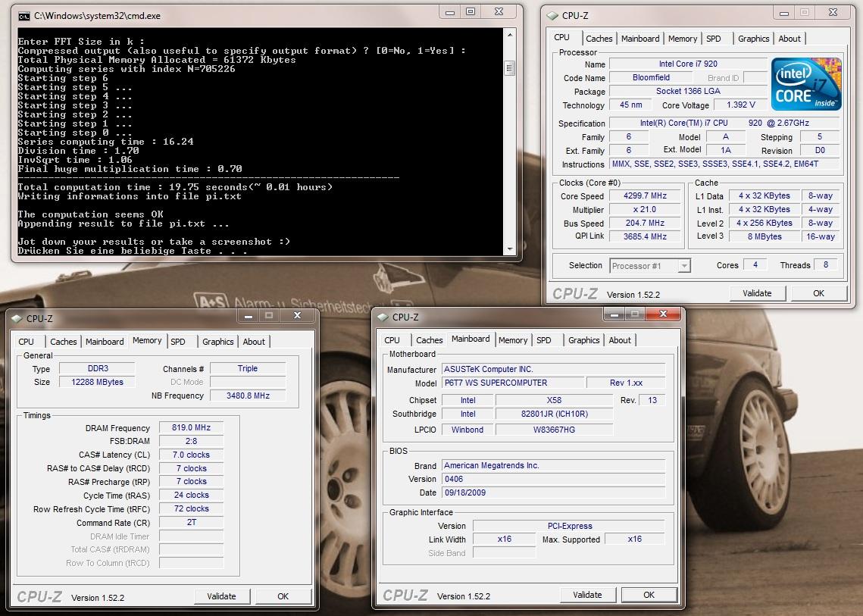The image size is (863, 616).
Task: Select SPD tab in Memory CPU-Z window
Action: point(178,341)
